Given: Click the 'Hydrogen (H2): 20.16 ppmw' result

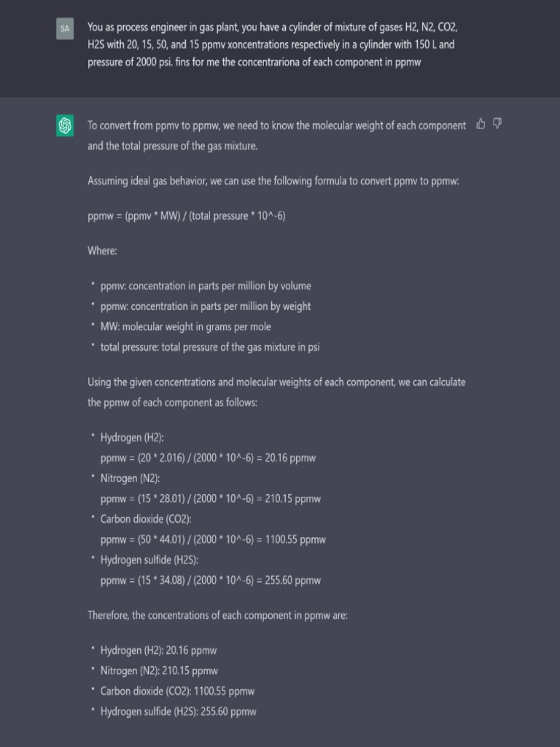Looking at the screenshot, I should (158, 651).
